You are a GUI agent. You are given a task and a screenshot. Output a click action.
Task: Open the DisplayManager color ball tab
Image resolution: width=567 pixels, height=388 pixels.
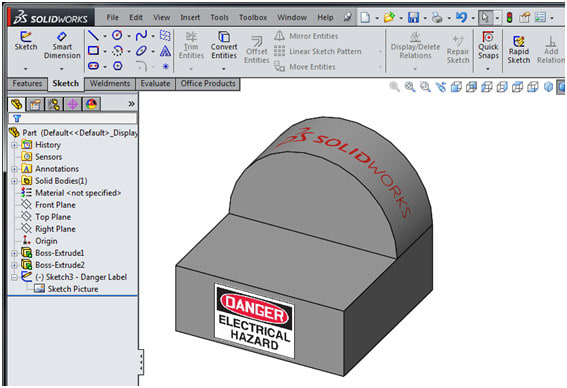tap(91, 105)
